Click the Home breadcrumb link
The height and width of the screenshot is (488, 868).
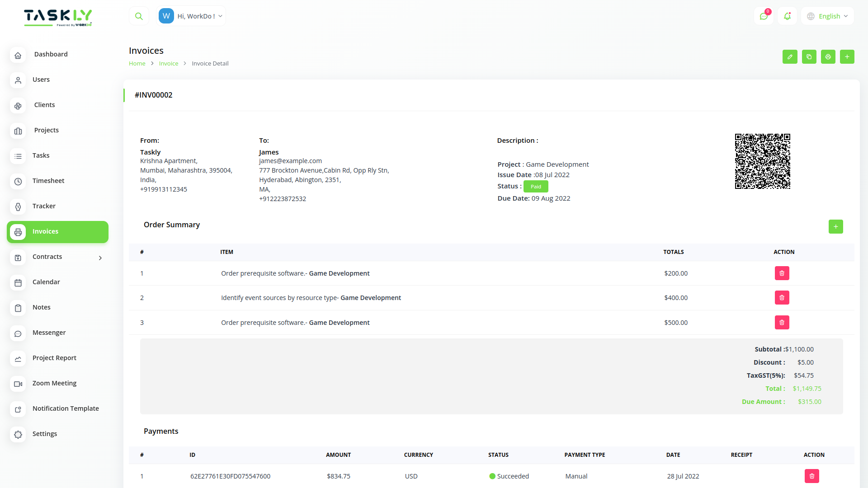(137, 64)
